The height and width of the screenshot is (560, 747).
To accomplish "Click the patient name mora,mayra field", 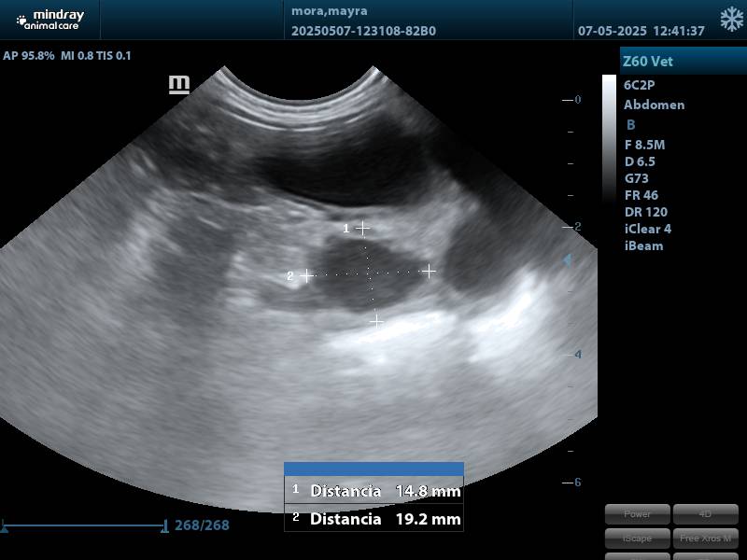I will (330, 11).
